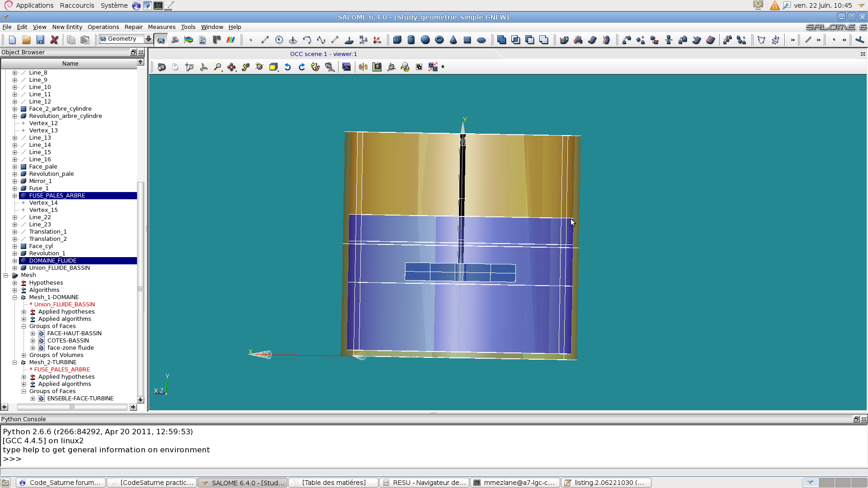
Task: Click the Save document icon
Action: (40, 40)
